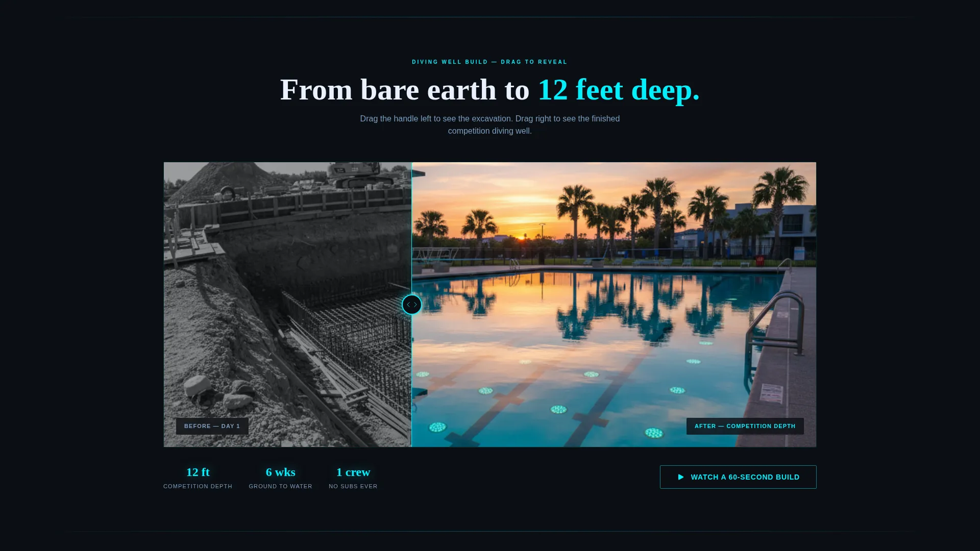Image resolution: width=980 pixels, height=551 pixels.
Task: Click the grayscale excavation before photo
Action: pos(287,305)
